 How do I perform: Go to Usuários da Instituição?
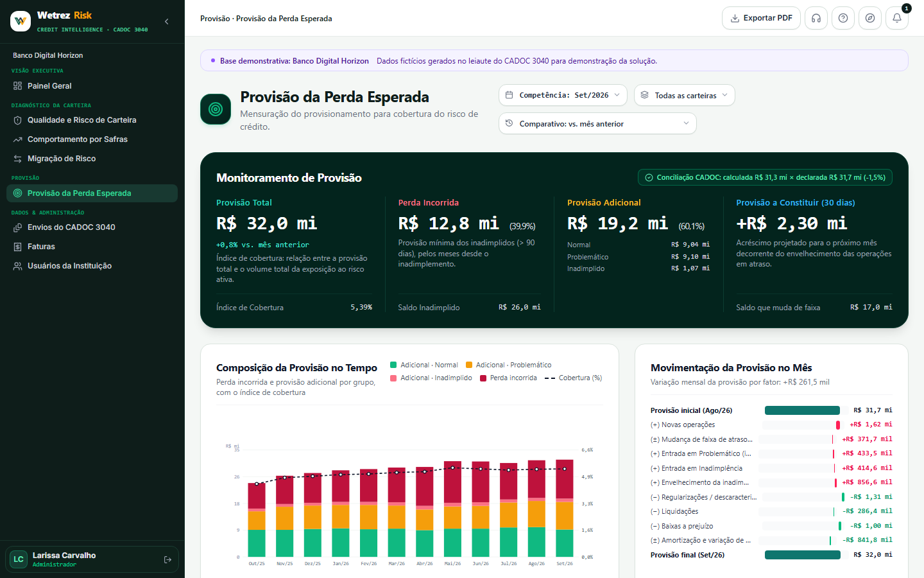click(x=92, y=266)
